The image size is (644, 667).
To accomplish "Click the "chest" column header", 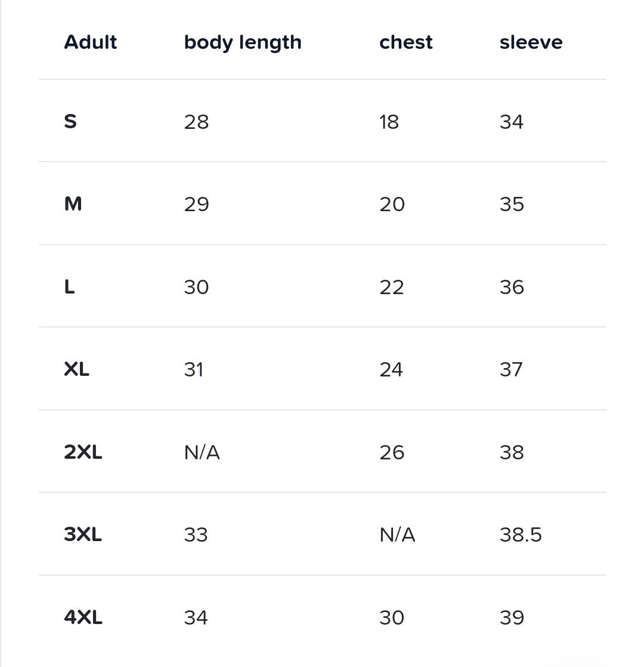I will tap(406, 42).
